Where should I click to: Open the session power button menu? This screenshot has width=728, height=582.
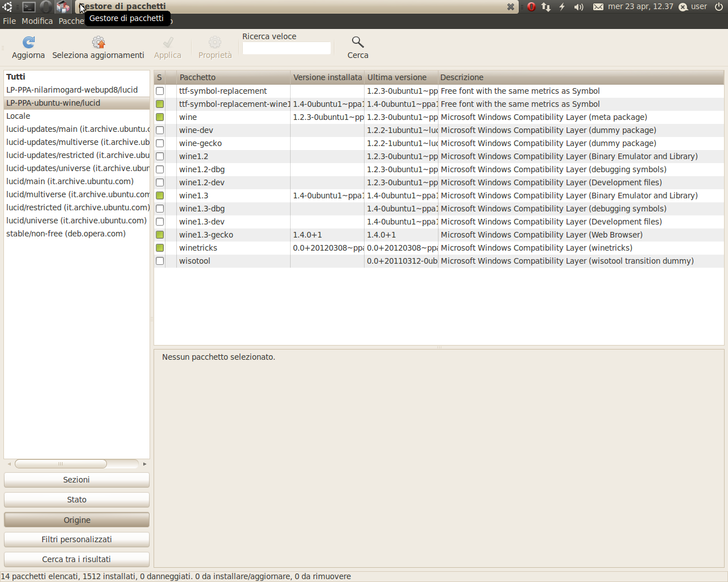[x=719, y=7]
